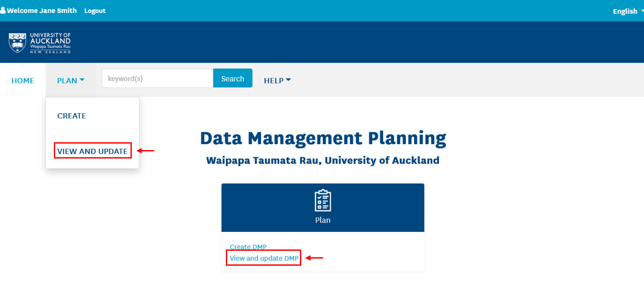Image resolution: width=644 pixels, height=293 pixels.
Task: Click the Plan card header label
Action: tap(323, 220)
